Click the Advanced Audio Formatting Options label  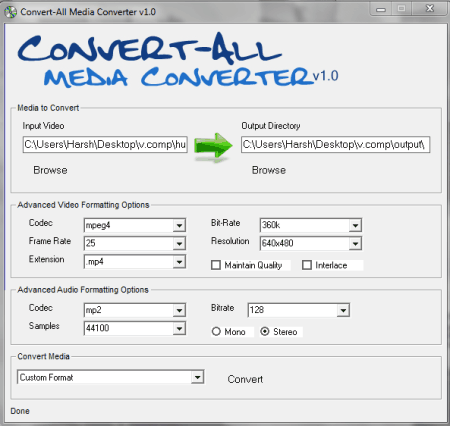83,290
